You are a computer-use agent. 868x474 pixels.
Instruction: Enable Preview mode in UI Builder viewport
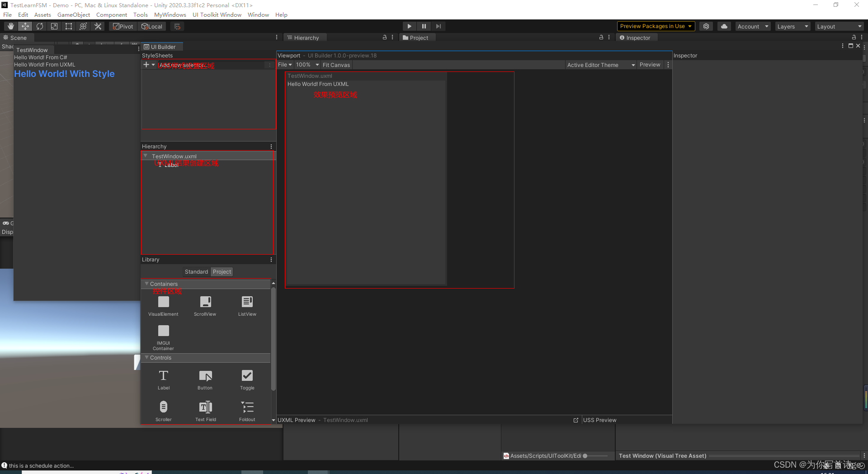[650, 65]
